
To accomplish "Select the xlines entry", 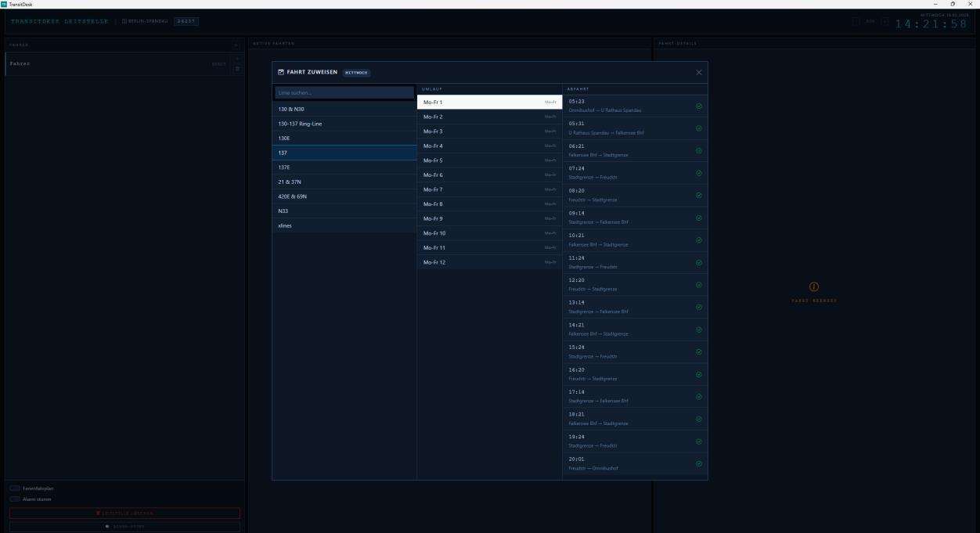I will (x=344, y=225).
